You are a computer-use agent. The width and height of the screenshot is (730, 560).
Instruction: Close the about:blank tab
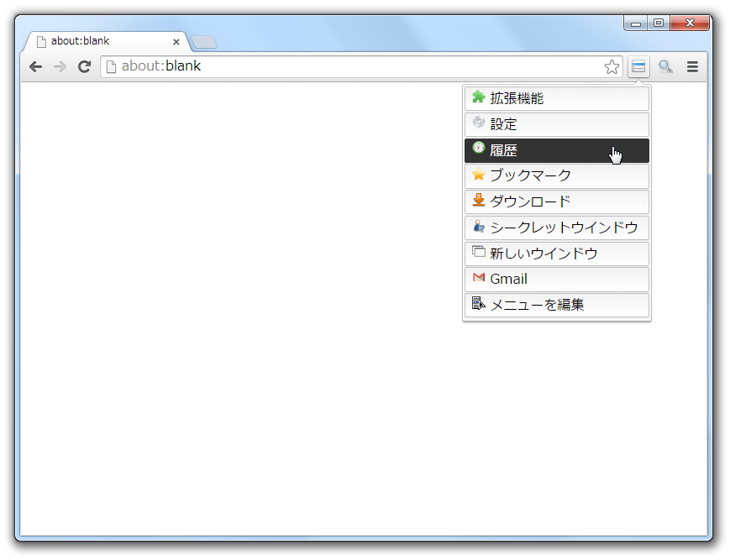[176, 42]
